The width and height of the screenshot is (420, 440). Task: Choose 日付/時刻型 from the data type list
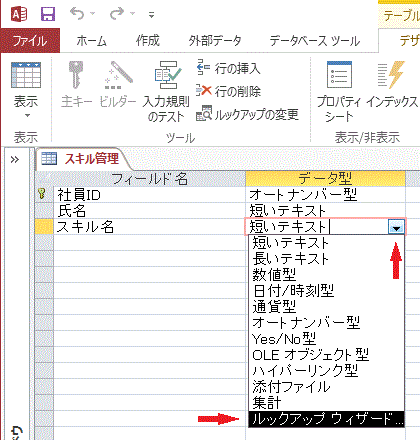[x=326, y=290]
